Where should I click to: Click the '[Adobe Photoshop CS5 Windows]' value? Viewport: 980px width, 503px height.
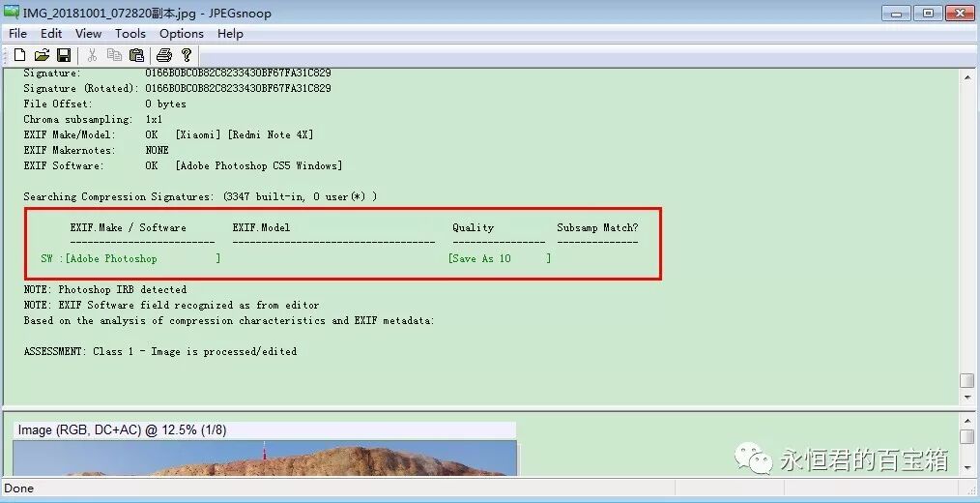[x=259, y=165]
